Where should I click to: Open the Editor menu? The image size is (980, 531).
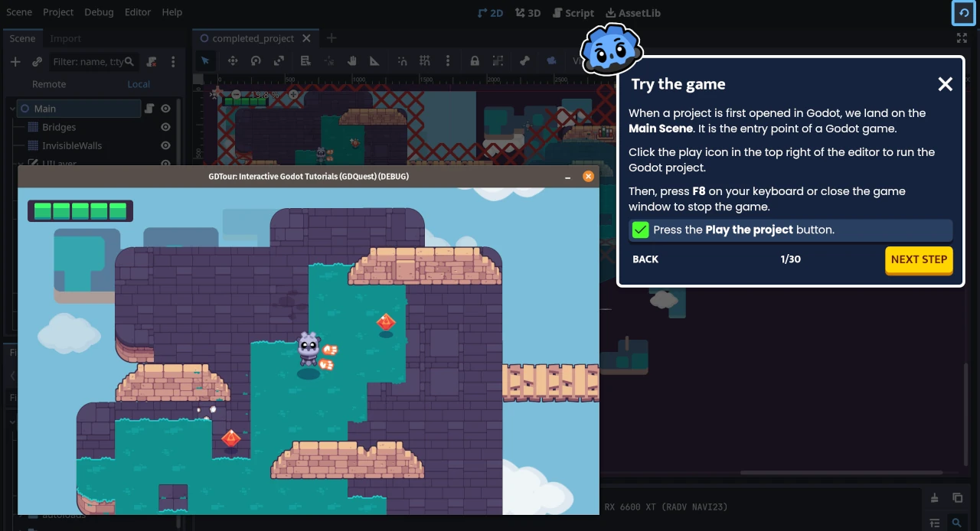[138, 12]
